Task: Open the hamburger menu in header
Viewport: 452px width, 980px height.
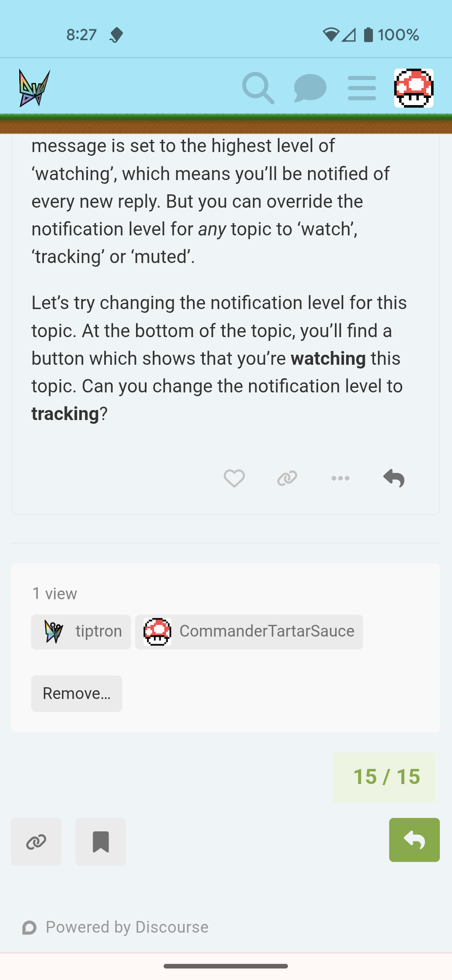Action: 362,88
